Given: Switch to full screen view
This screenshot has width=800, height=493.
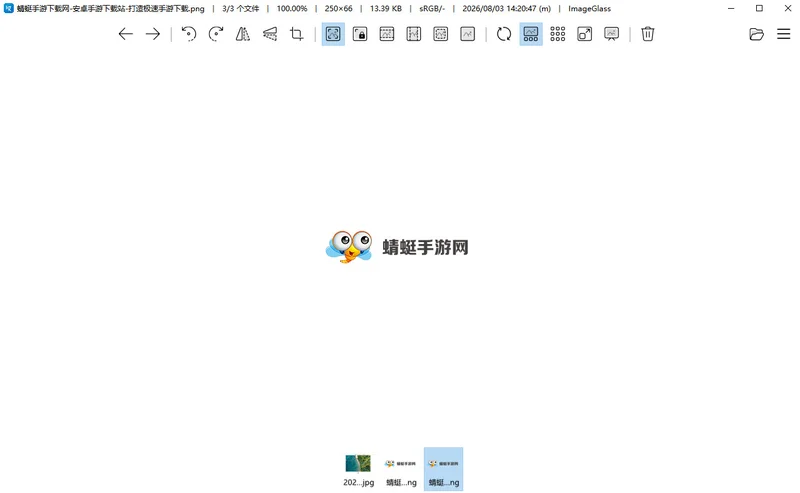Looking at the screenshot, I should pos(585,34).
